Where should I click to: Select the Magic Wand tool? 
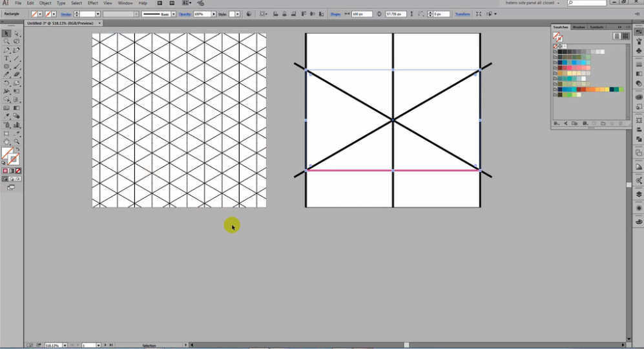click(6, 41)
